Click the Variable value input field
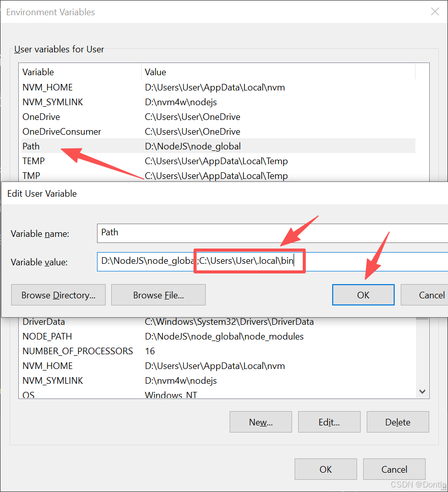The width and height of the screenshot is (448, 492). point(272,262)
